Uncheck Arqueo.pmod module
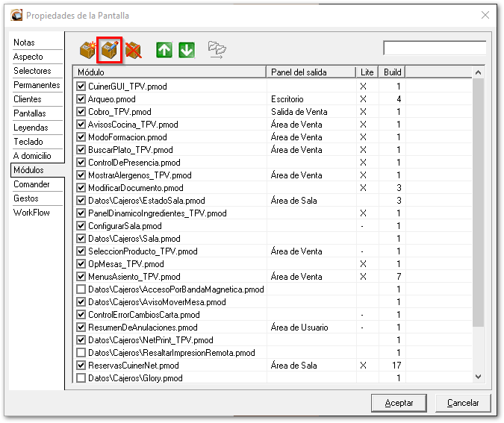 coord(81,99)
